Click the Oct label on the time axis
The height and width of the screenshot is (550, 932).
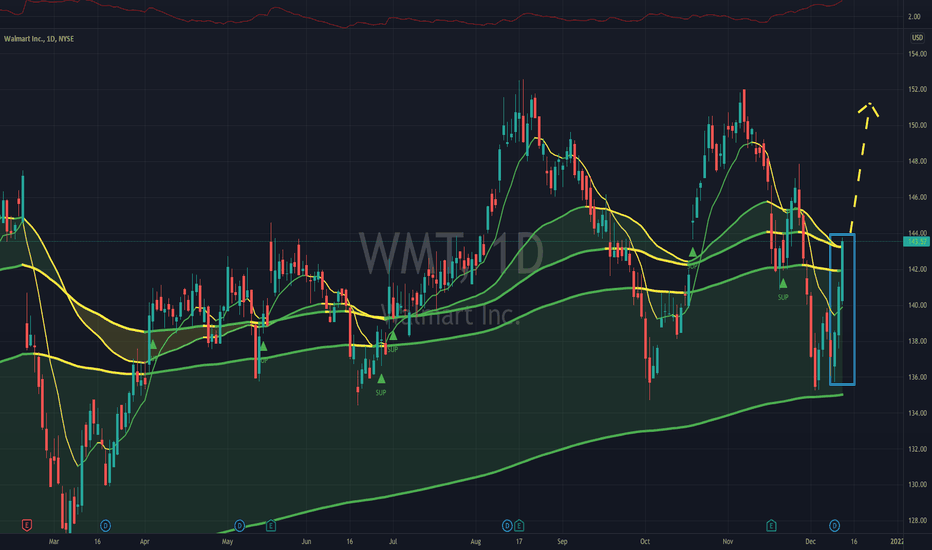645,542
